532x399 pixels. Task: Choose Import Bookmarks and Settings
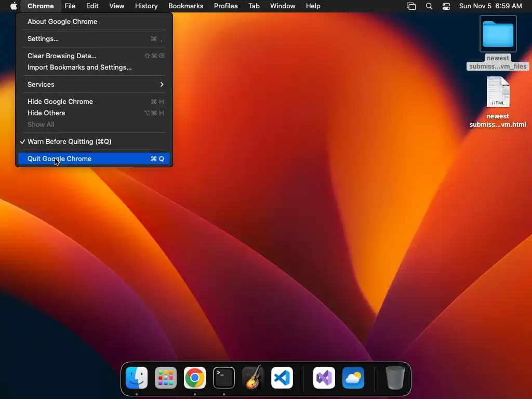pos(94,67)
